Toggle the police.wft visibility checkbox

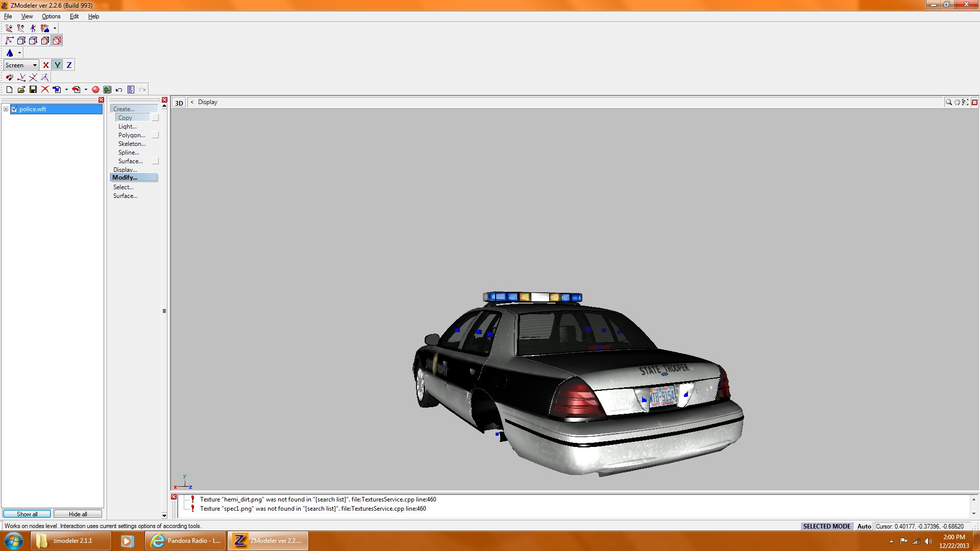pyautogui.click(x=14, y=109)
